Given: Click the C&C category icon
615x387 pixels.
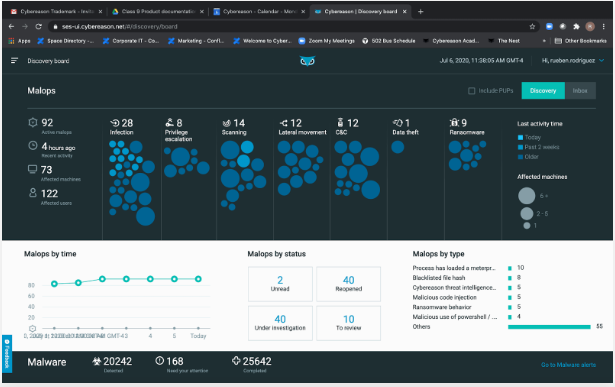Looking at the screenshot, I should 340,123.
